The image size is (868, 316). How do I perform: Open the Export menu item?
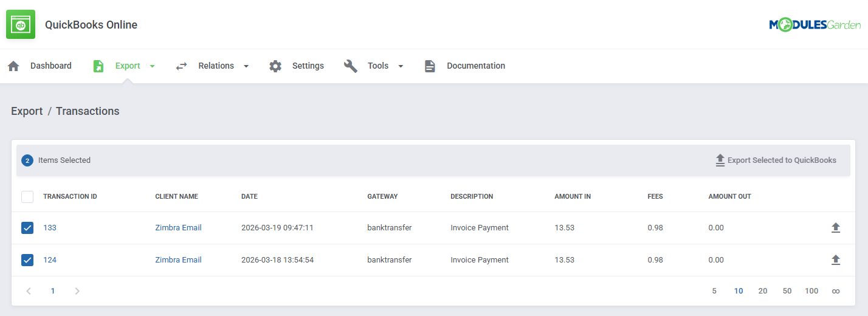click(x=128, y=66)
